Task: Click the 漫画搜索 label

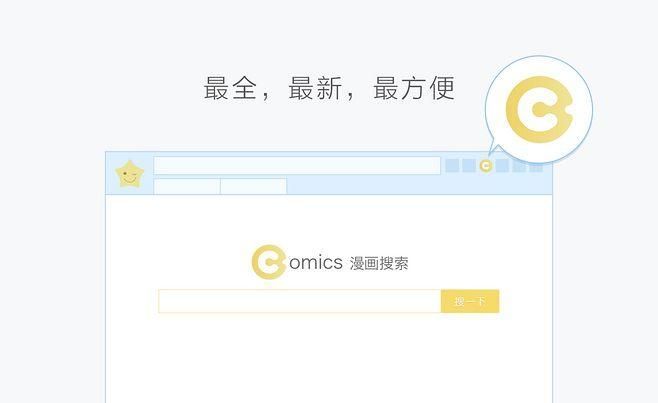Action: (x=379, y=264)
